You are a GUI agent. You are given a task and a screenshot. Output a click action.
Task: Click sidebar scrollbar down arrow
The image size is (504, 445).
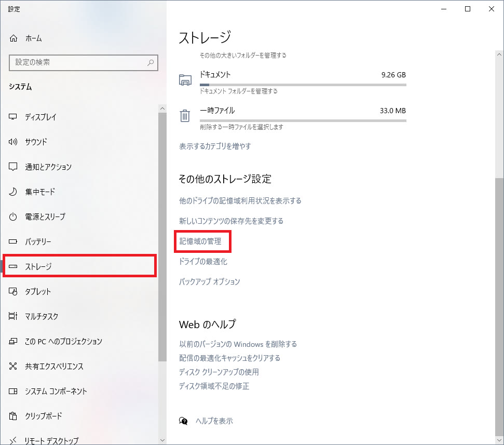click(x=162, y=440)
